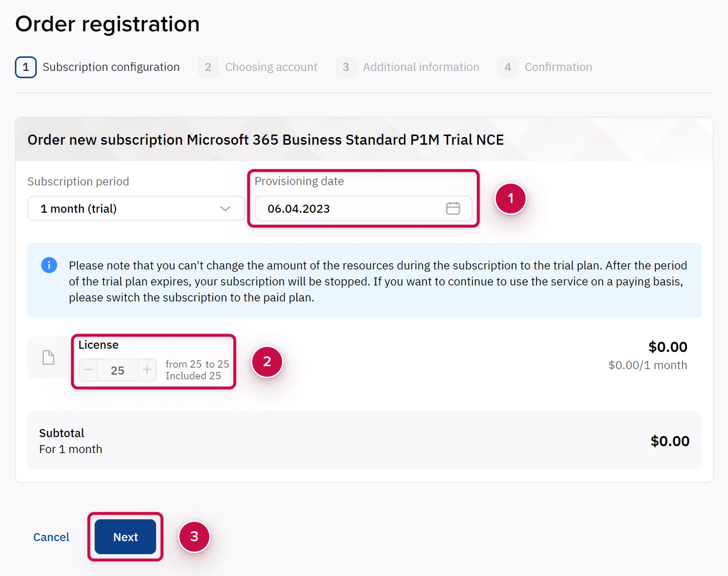Screen dimensions: 728x576
Task: Go to the Choosing account step
Action: [271, 67]
